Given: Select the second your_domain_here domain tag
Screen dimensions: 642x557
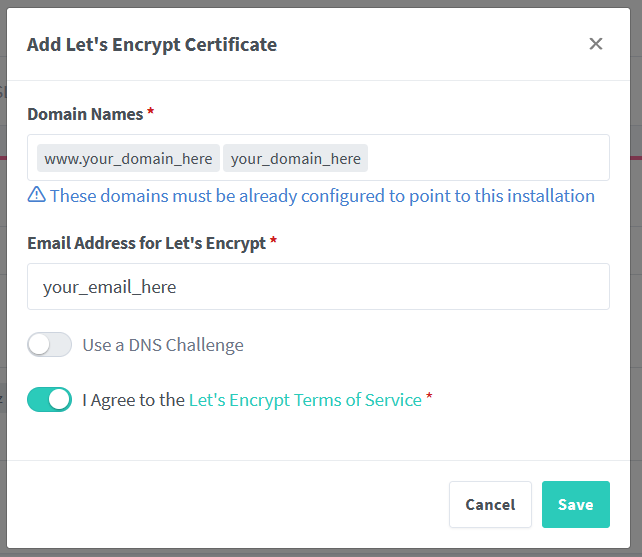Looking at the screenshot, I should 295,158.
